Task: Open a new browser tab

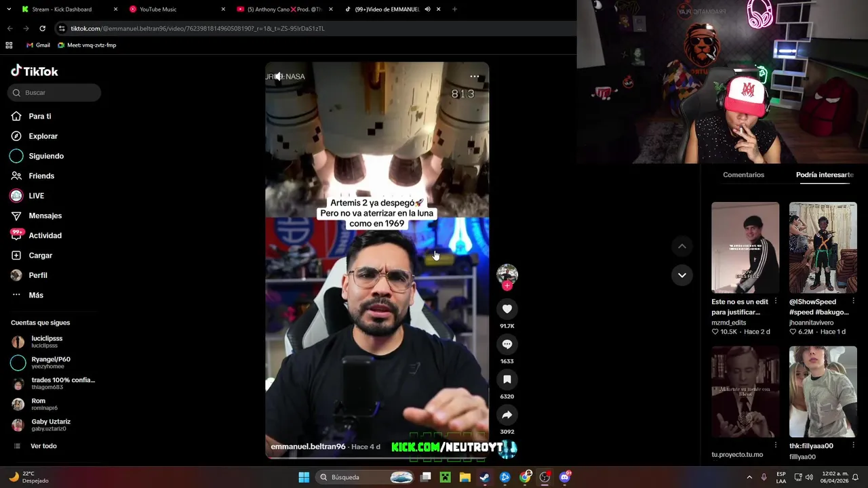Action: pos(454,9)
